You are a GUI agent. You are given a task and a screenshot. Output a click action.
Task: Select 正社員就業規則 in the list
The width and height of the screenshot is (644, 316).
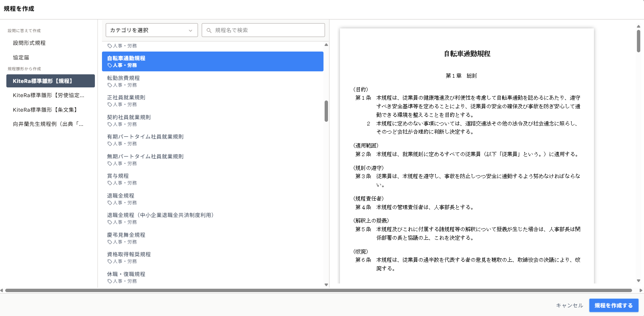213,101
